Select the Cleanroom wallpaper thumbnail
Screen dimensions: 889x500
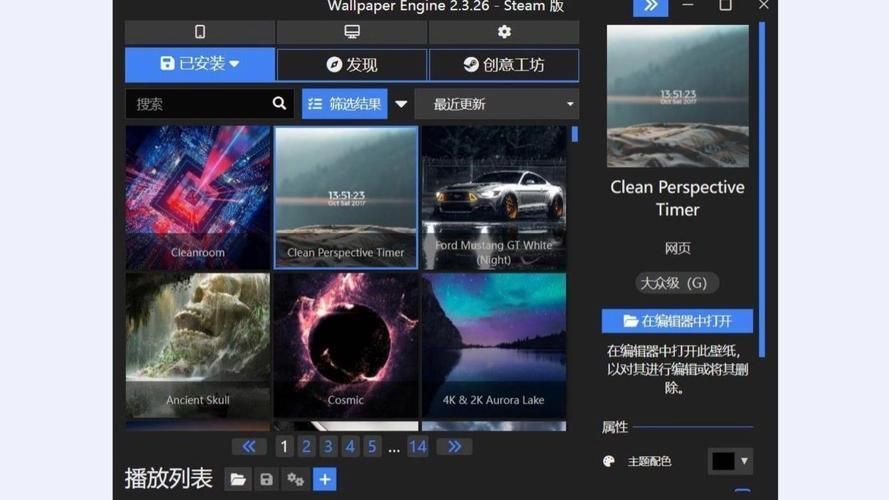click(198, 197)
